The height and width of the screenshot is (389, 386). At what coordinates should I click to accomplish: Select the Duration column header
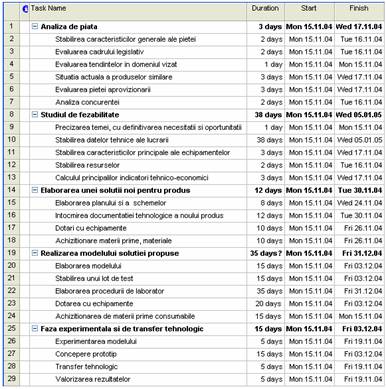[x=265, y=12]
